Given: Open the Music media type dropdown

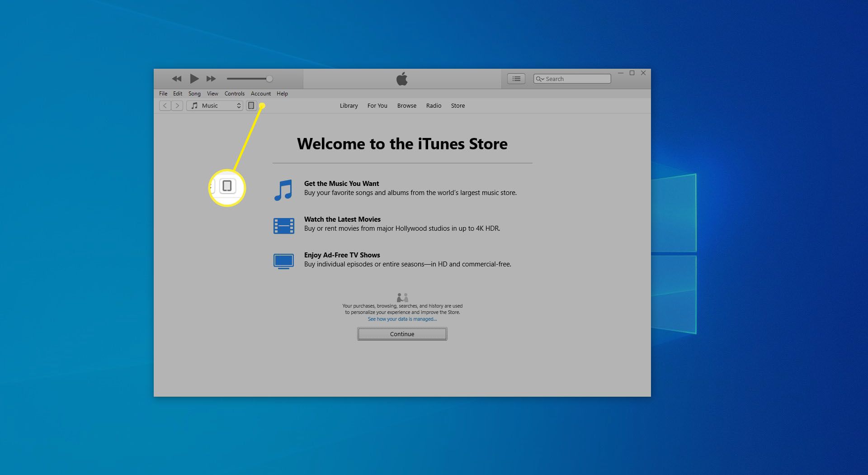Looking at the screenshot, I should tap(215, 105).
